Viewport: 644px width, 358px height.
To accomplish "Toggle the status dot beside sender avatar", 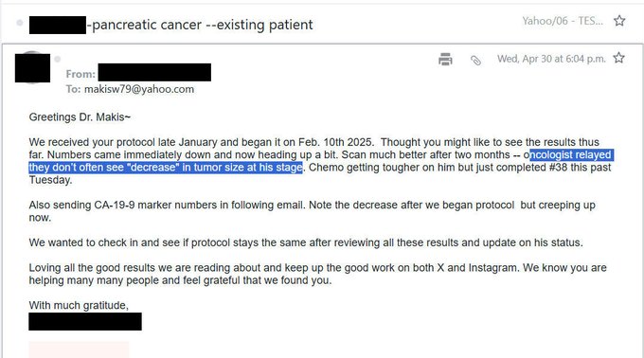I will point(58,59).
